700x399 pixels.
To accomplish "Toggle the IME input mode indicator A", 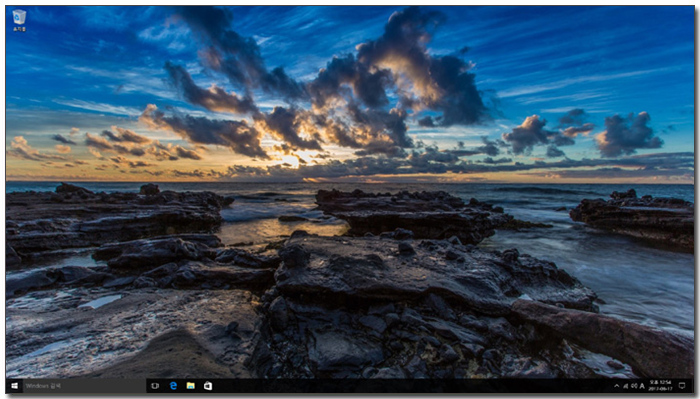I will [642, 386].
